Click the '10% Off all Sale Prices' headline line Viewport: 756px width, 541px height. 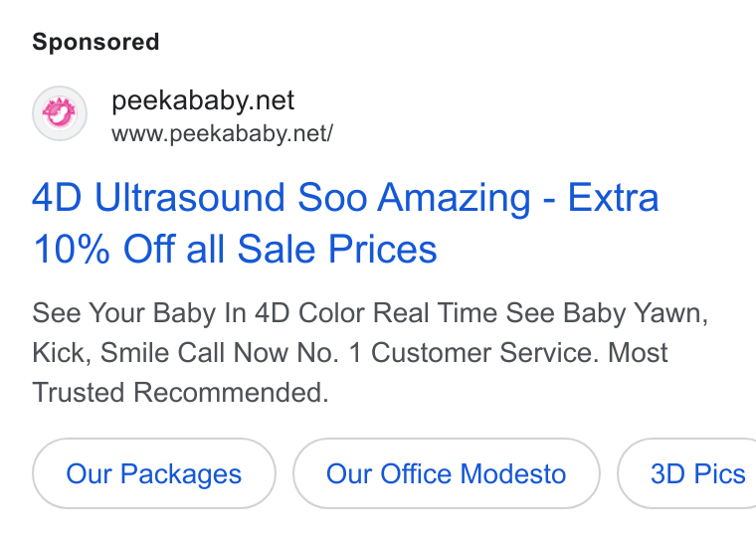(235, 249)
